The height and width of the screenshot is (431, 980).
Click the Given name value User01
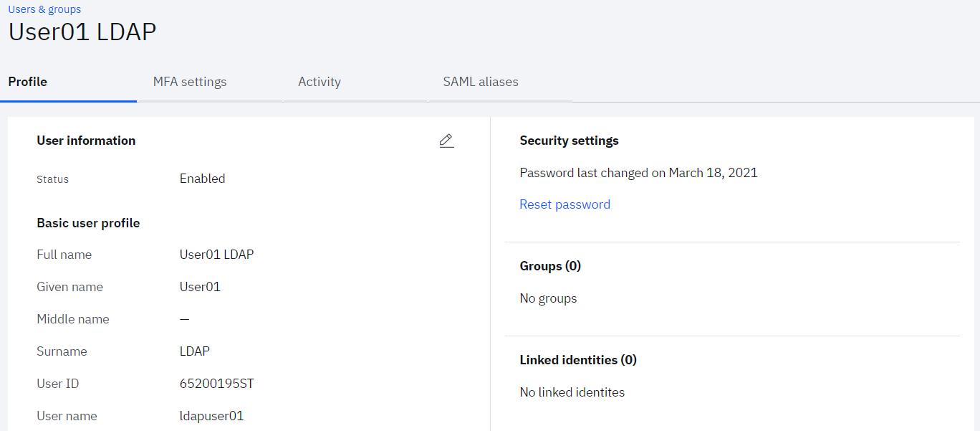pyautogui.click(x=200, y=287)
